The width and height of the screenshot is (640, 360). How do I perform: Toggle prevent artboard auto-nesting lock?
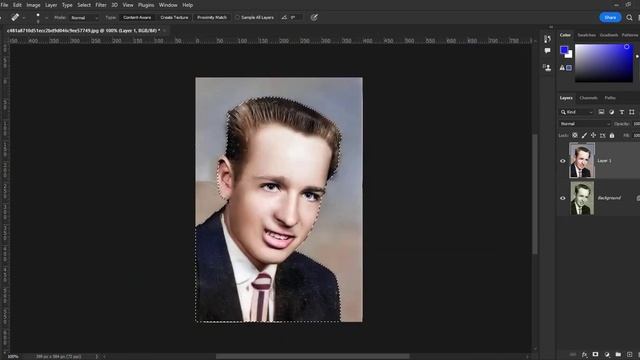pyautogui.click(x=602, y=135)
